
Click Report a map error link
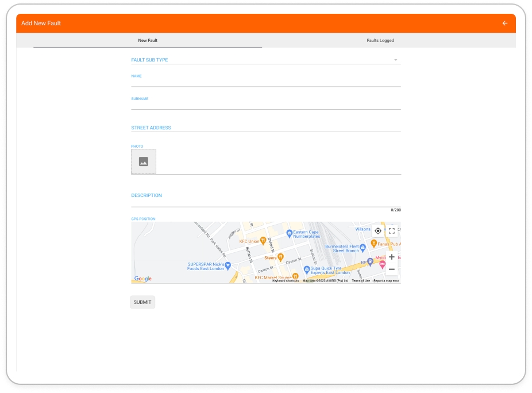coord(386,281)
